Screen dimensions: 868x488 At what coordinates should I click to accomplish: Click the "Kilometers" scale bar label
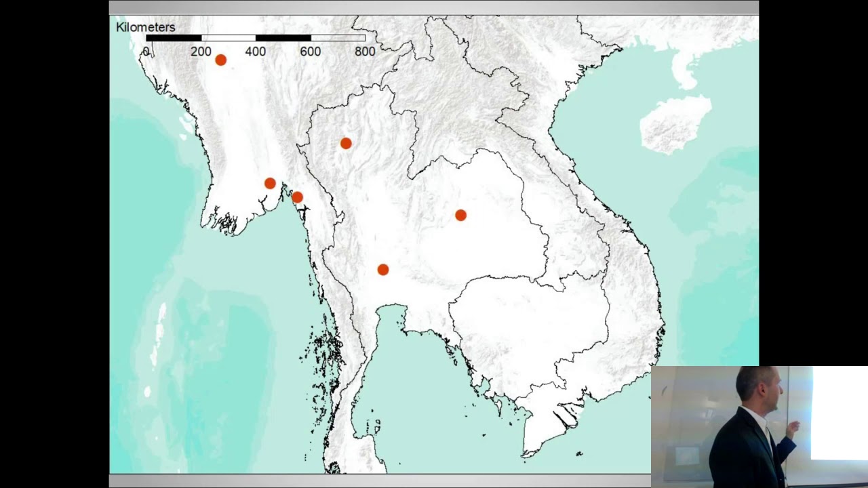click(x=146, y=27)
